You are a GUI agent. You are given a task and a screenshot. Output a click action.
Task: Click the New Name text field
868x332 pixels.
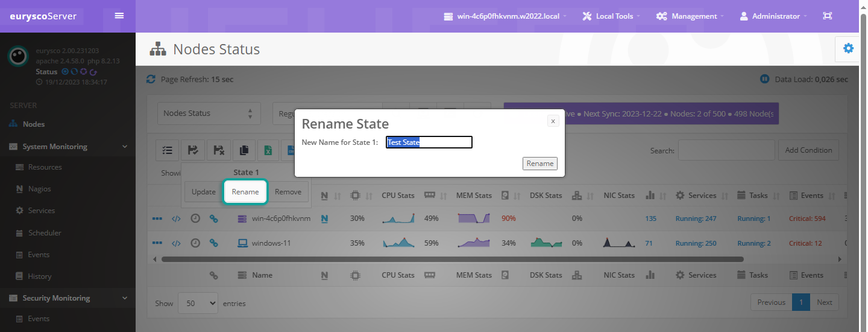(x=429, y=142)
